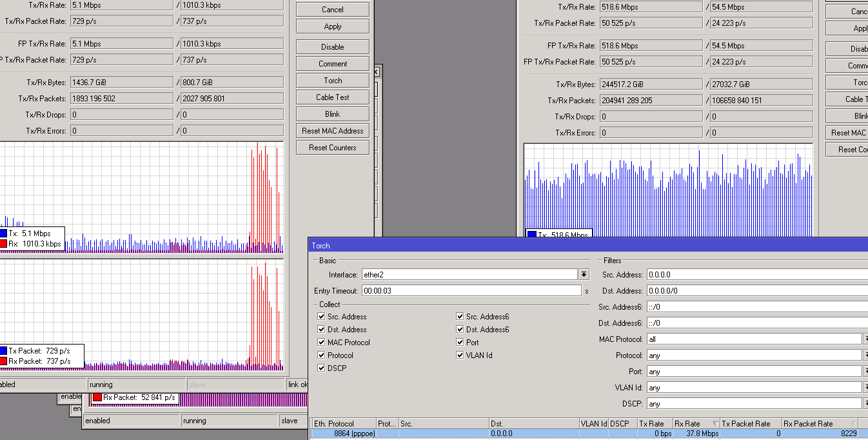868x440 pixels.
Task: Click the Tx/Rx Bytes value 1436.7 GiB
Action: coord(121,83)
